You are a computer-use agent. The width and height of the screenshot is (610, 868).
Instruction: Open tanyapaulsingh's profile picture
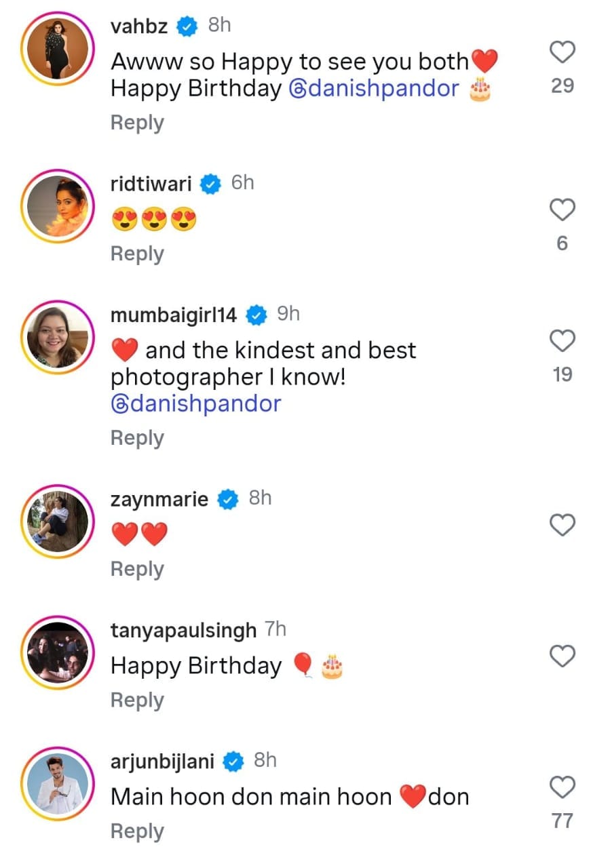pyautogui.click(x=58, y=652)
